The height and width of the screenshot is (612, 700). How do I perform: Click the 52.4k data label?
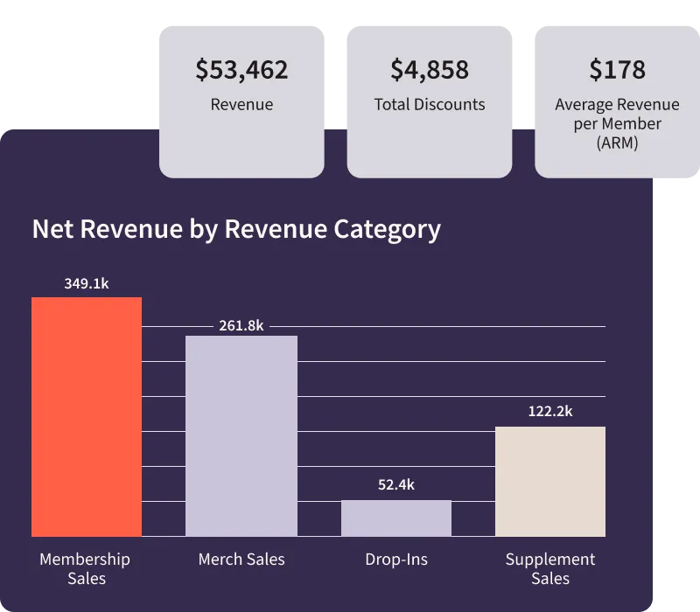(396, 484)
